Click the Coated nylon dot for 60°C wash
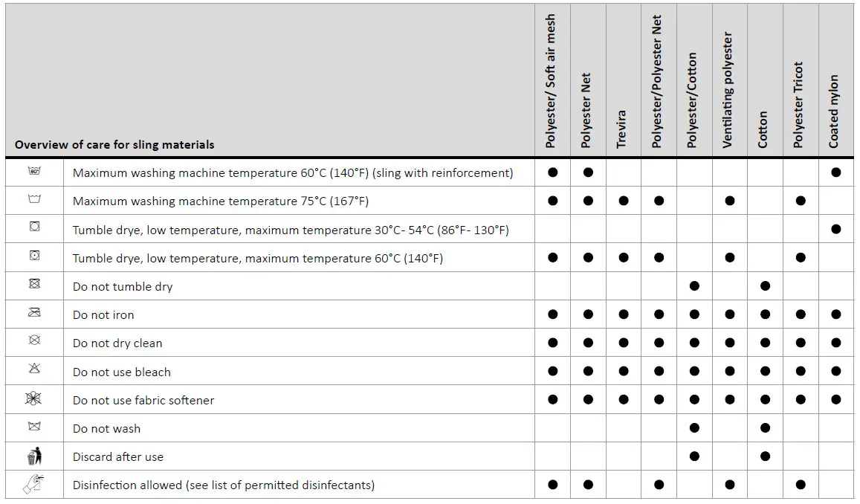 pyautogui.click(x=836, y=172)
